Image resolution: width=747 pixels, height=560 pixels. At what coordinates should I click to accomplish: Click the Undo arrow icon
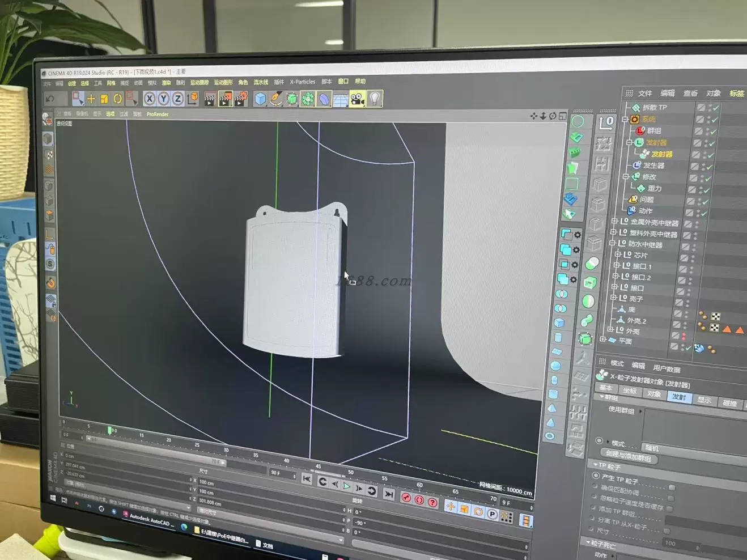tap(50, 99)
